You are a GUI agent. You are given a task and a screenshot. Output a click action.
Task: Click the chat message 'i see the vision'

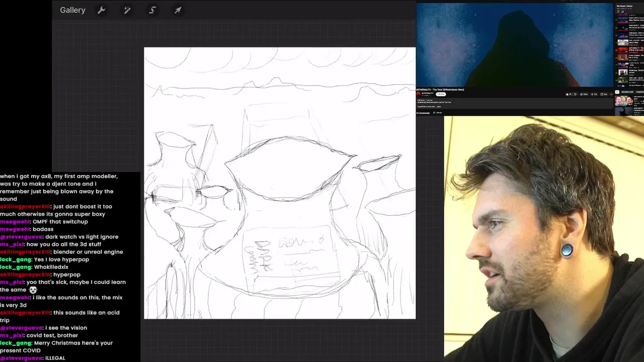[66, 328]
